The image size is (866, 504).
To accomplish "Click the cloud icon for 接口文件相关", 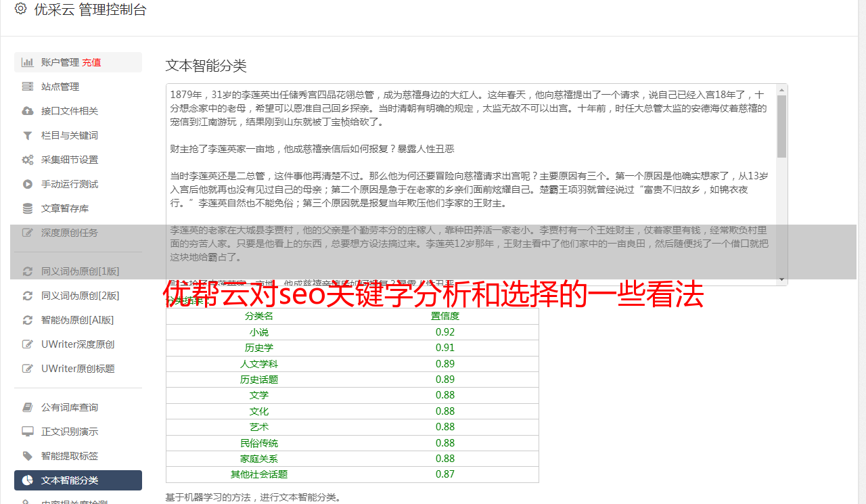I will click(28, 111).
